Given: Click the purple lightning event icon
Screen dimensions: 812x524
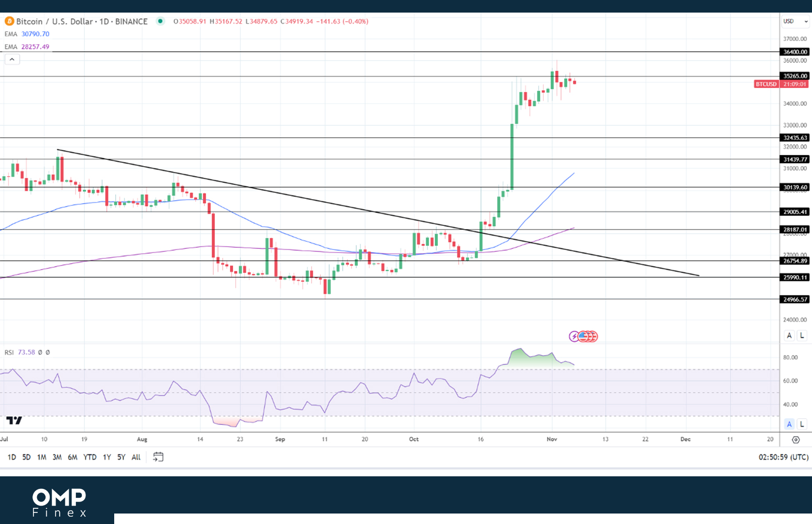Looking at the screenshot, I should [574, 336].
